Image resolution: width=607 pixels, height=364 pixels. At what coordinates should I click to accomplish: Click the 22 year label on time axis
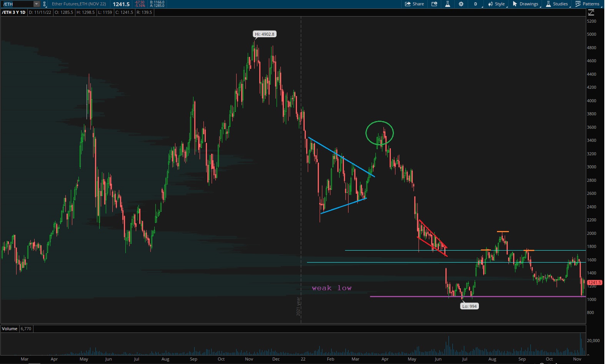pyautogui.click(x=303, y=359)
